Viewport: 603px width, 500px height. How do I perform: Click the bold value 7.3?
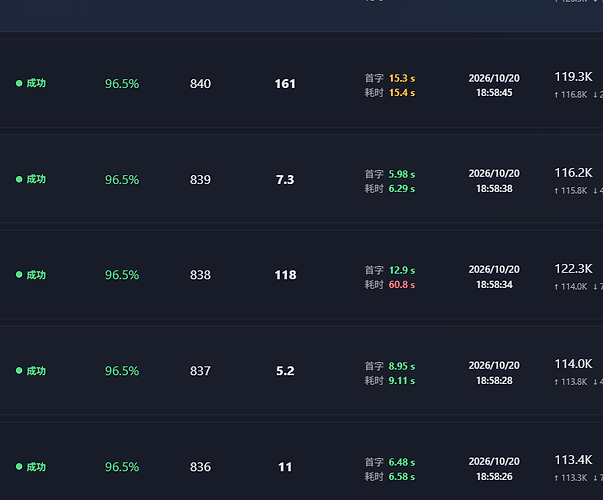285,180
